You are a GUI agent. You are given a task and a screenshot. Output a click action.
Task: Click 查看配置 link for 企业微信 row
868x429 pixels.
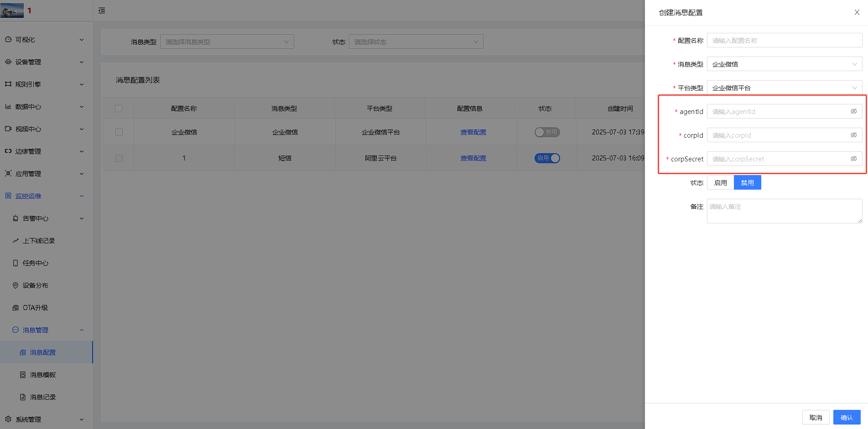(473, 132)
